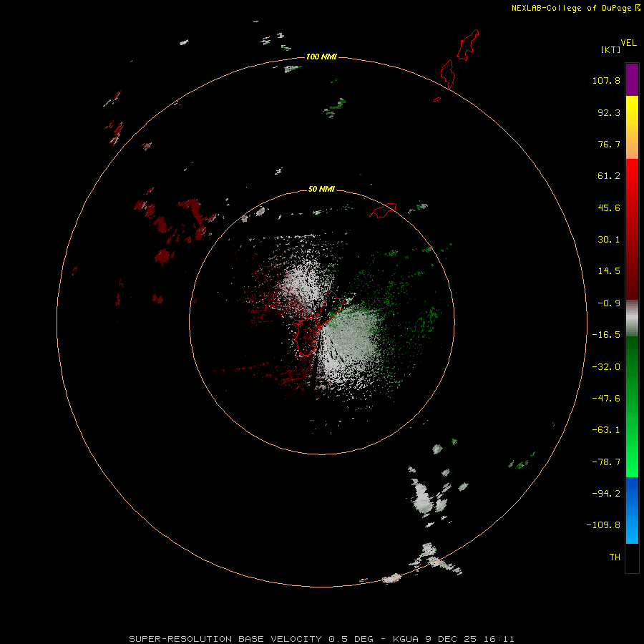Viewport: 644px width, 644px height.
Task: Click the 92.3 velocity scale value
Action: [x=609, y=112]
